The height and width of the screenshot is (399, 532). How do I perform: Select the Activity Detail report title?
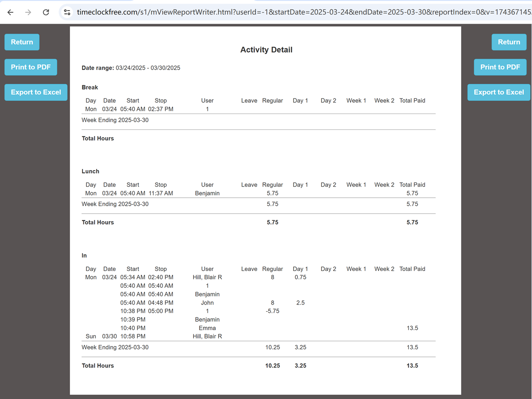266,50
